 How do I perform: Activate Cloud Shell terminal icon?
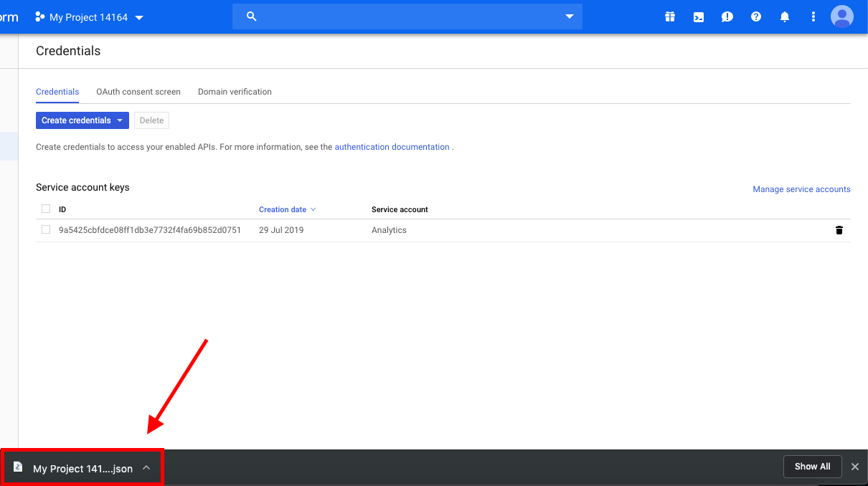(x=699, y=16)
